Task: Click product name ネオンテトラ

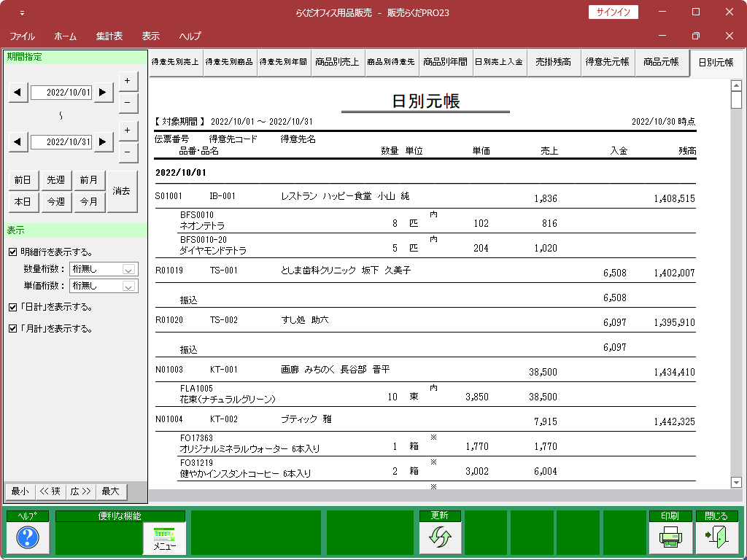Action: [202, 226]
